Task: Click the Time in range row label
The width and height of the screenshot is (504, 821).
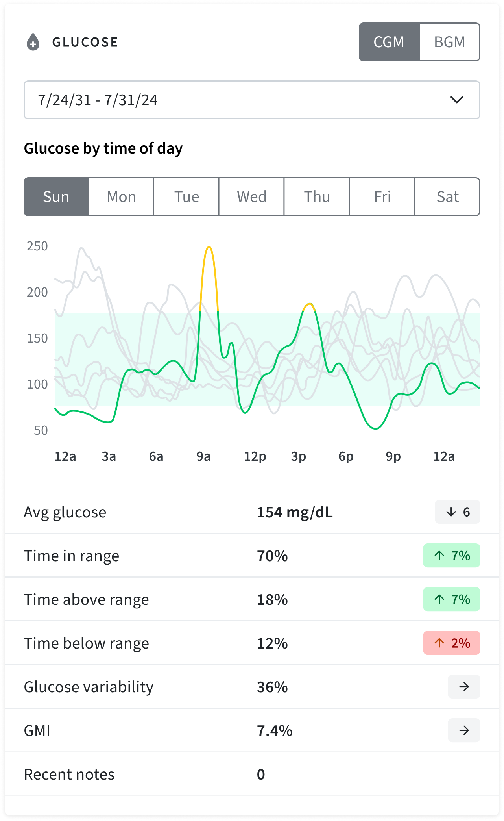Action: tap(72, 556)
